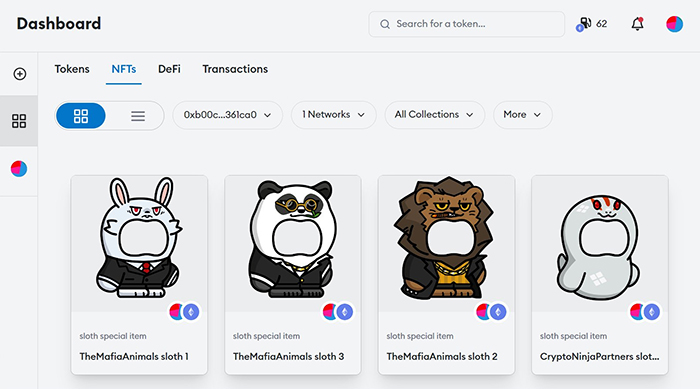Click the magnifier icon in search bar

tap(385, 24)
